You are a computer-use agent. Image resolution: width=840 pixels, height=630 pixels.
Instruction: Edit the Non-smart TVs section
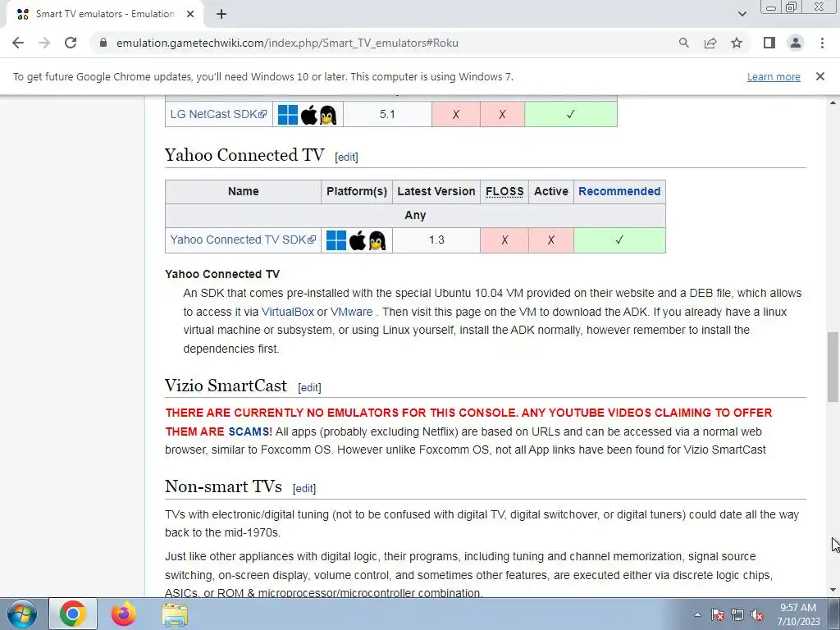(x=304, y=489)
